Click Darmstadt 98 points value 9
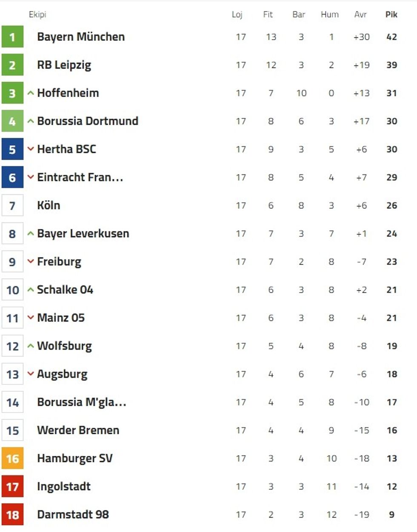 point(391,515)
